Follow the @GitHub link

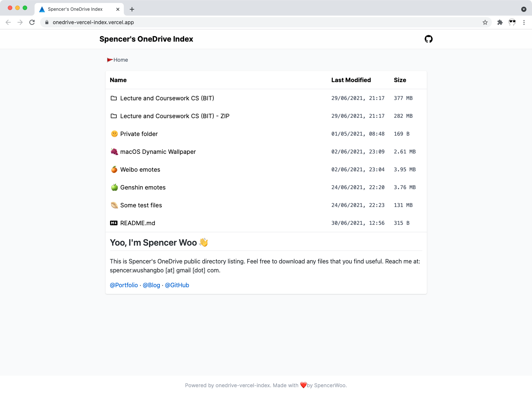click(177, 285)
